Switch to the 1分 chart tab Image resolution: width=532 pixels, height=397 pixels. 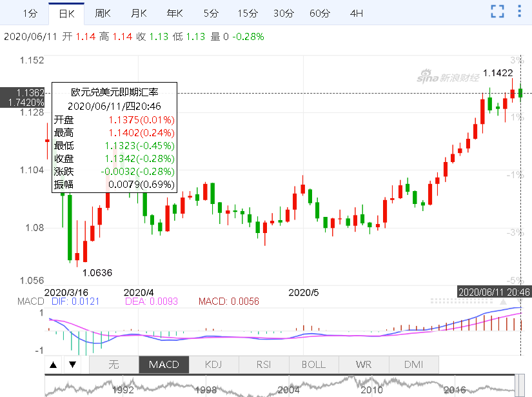pyautogui.click(x=30, y=14)
